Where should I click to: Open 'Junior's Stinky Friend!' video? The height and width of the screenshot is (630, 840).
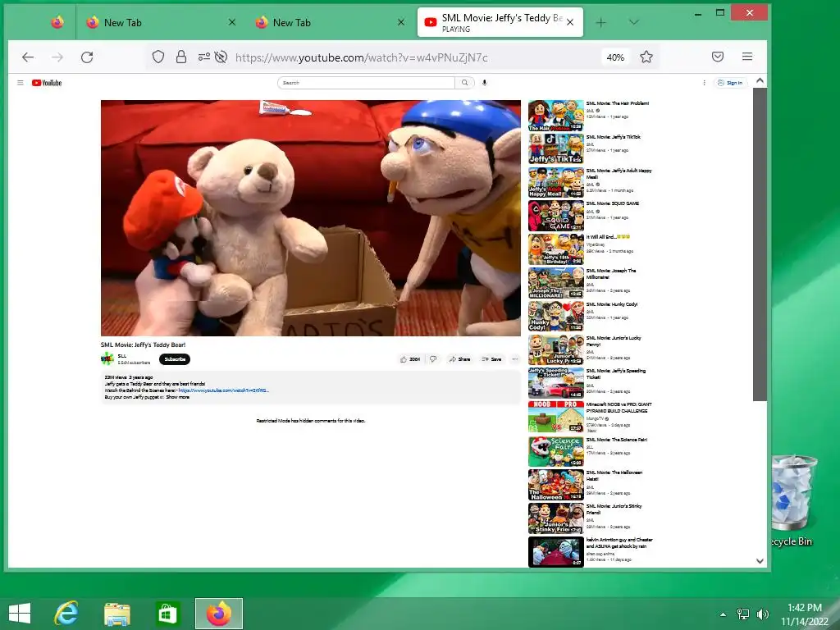555,518
